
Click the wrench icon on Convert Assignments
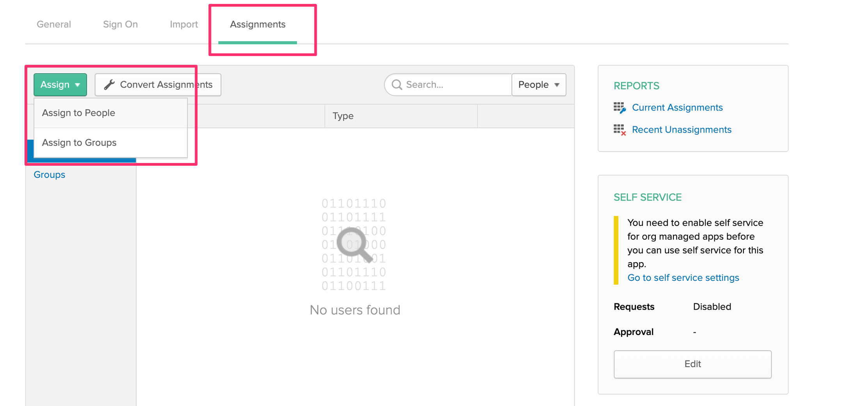click(109, 85)
